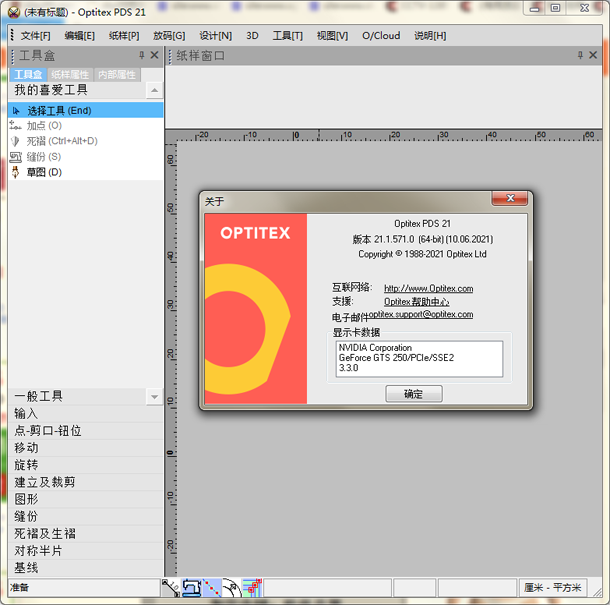Open the 纸样[P] menu
The image size is (610, 605).
click(124, 36)
